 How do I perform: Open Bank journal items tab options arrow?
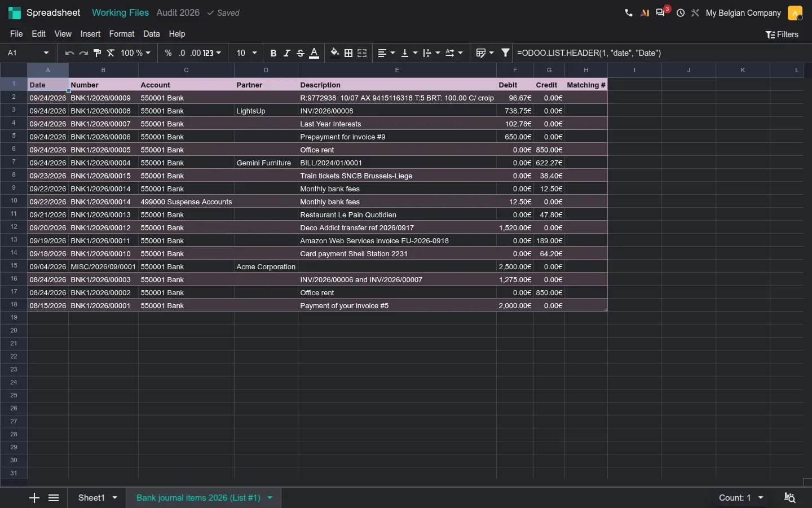(x=270, y=498)
